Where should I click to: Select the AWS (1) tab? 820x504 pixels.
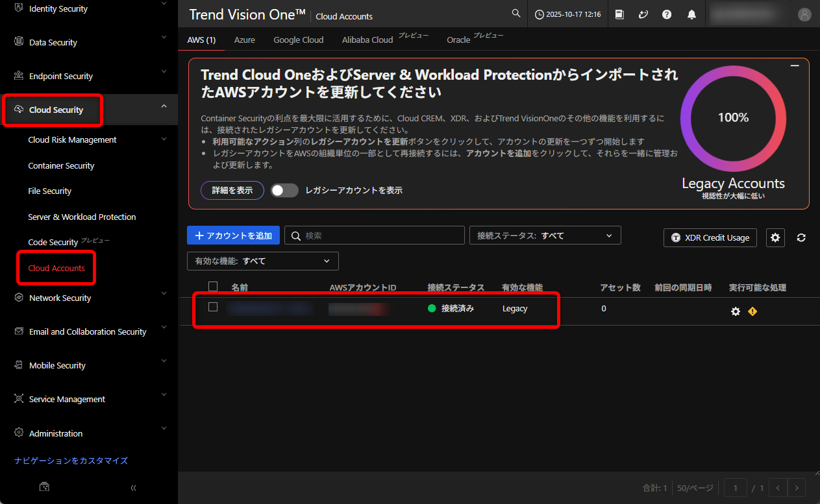pos(201,40)
